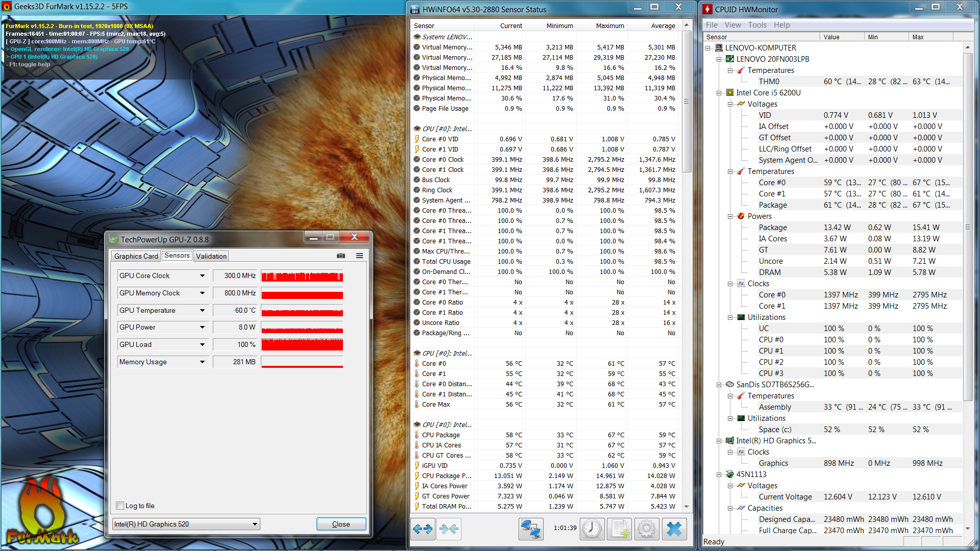Click the LENOVO-KOMPUTER computer icon in HWMonitor
This screenshot has width=980, height=551.
tap(719, 48)
